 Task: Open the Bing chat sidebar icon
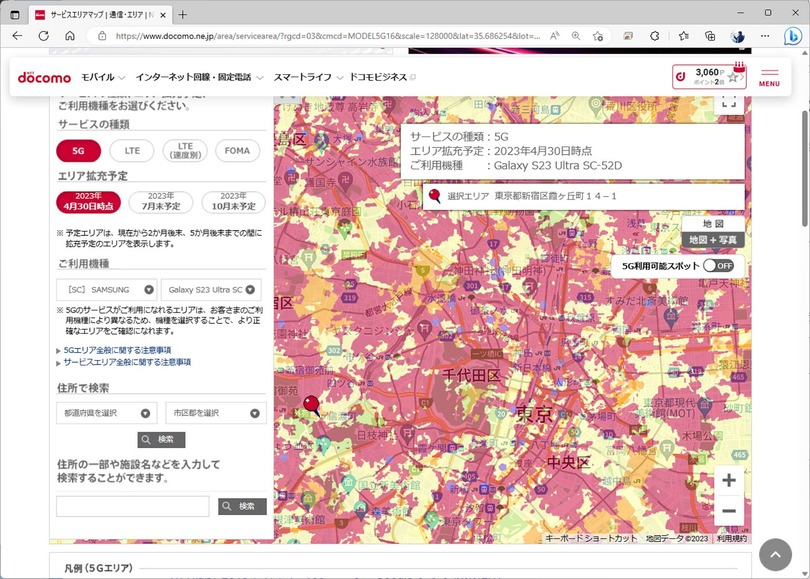[x=792, y=36]
